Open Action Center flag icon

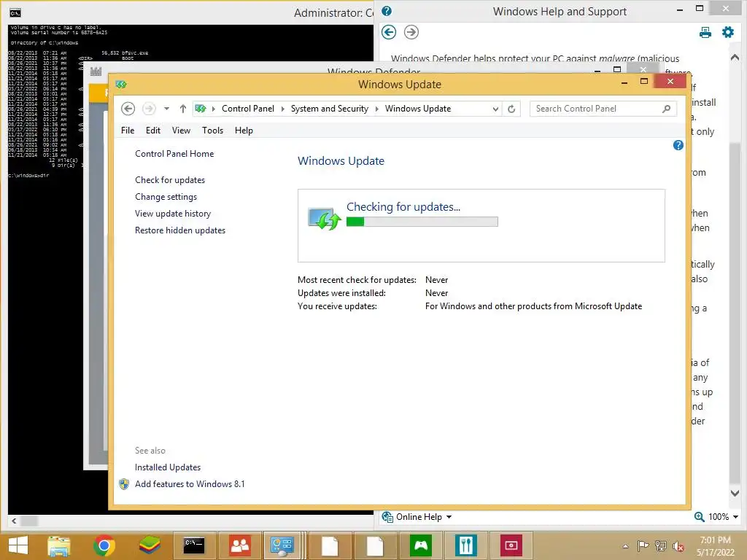pyautogui.click(x=643, y=546)
